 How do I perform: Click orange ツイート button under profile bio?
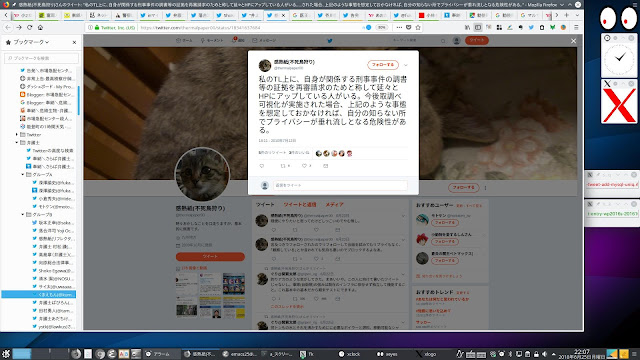(210, 256)
